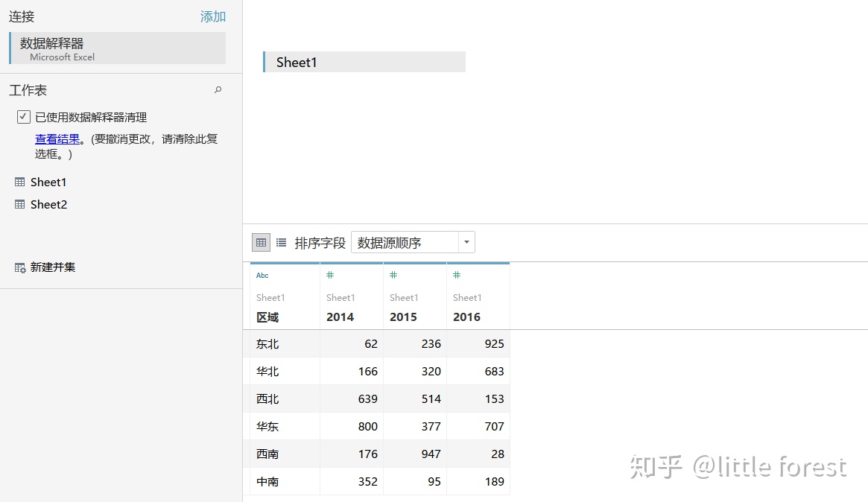Open the 查看结果 link
The image size is (868, 502).
57,139
